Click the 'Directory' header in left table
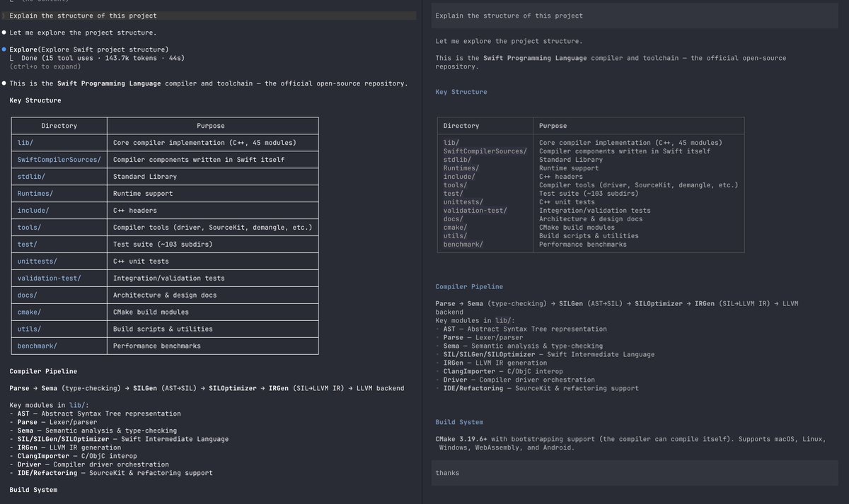The image size is (849, 504). pyautogui.click(x=59, y=126)
